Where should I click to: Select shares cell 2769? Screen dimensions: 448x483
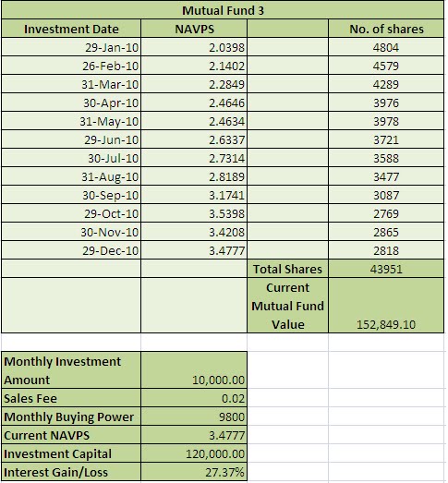(x=386, y=213)
